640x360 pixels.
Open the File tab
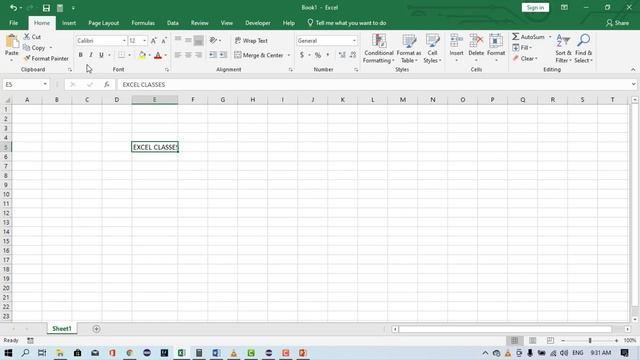(x=13, y=23)
